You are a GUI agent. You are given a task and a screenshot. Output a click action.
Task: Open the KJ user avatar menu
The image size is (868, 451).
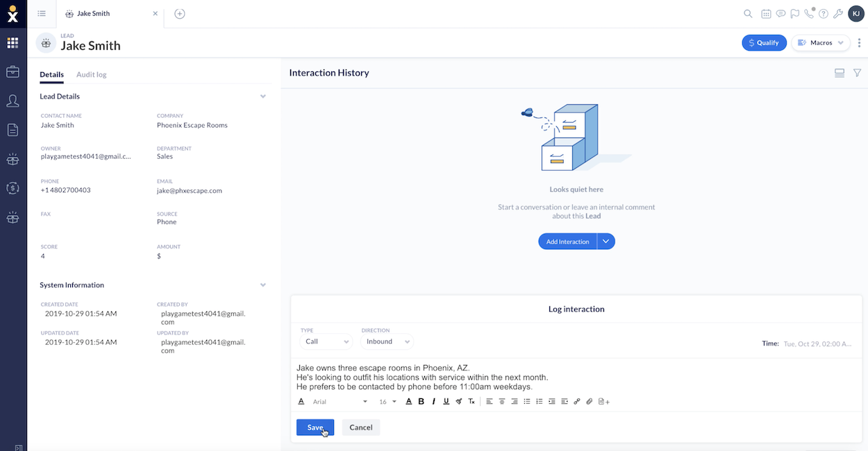pyautogui.click(x=856, y=13)
